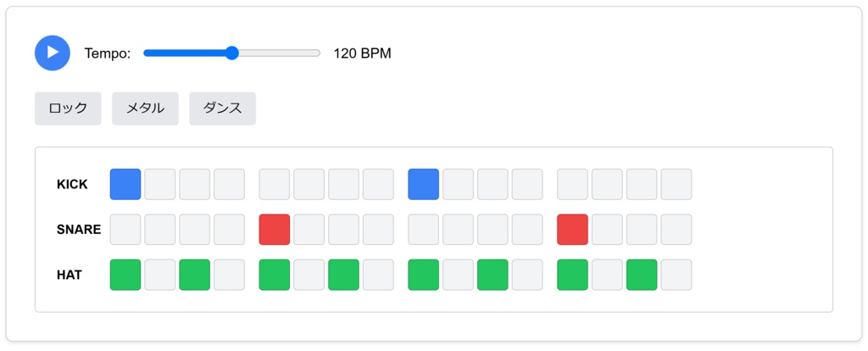Viewport: 868px width, 351px height.
Task: Load the ダンス preset pattern
Action: point(222,109)
